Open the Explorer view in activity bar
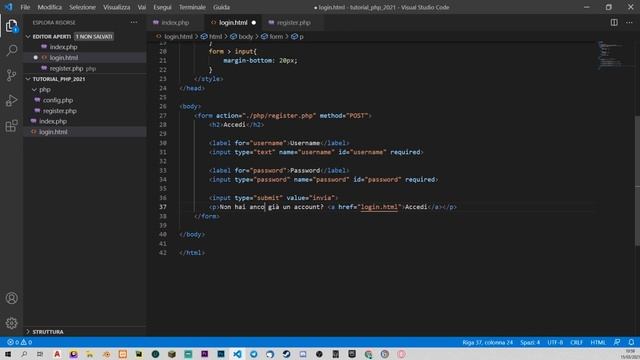640x360 pixels. (x=11, y=26)
